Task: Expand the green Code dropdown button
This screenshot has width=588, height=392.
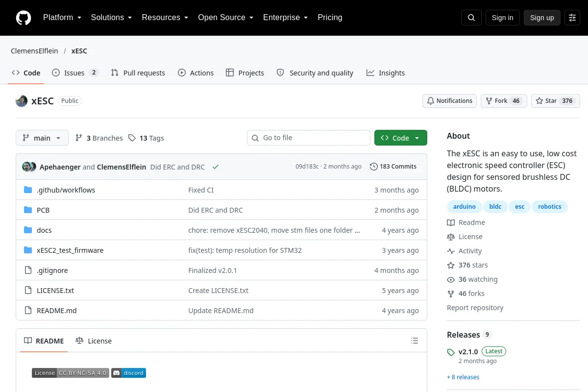Action: click(x=401, y=138)
